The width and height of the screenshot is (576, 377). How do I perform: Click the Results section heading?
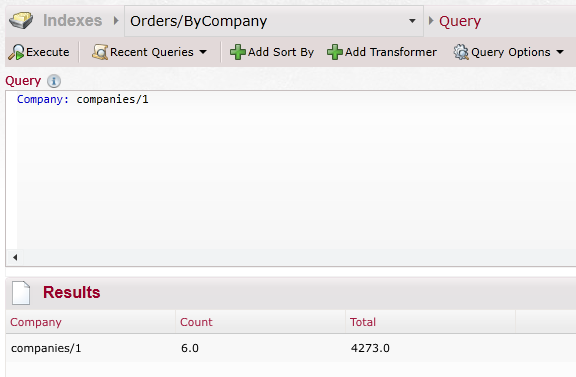click(72, 292)
